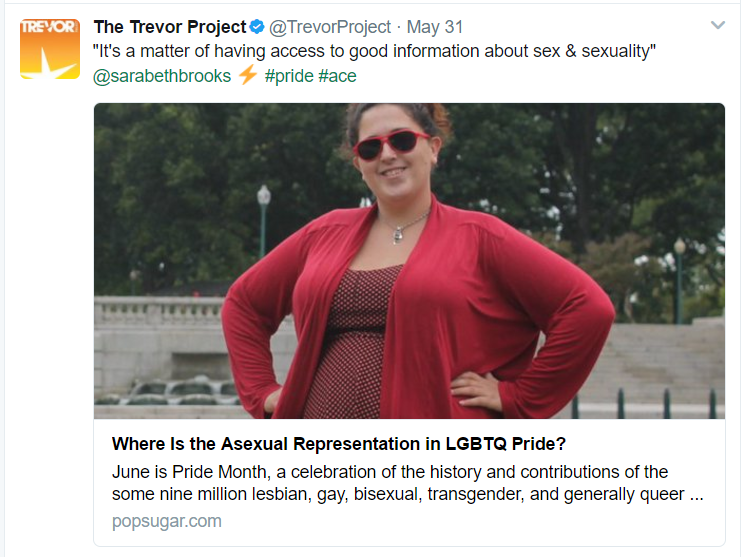
Task: Open the @sarabethbrooks mention
Action: click(162, 76)
